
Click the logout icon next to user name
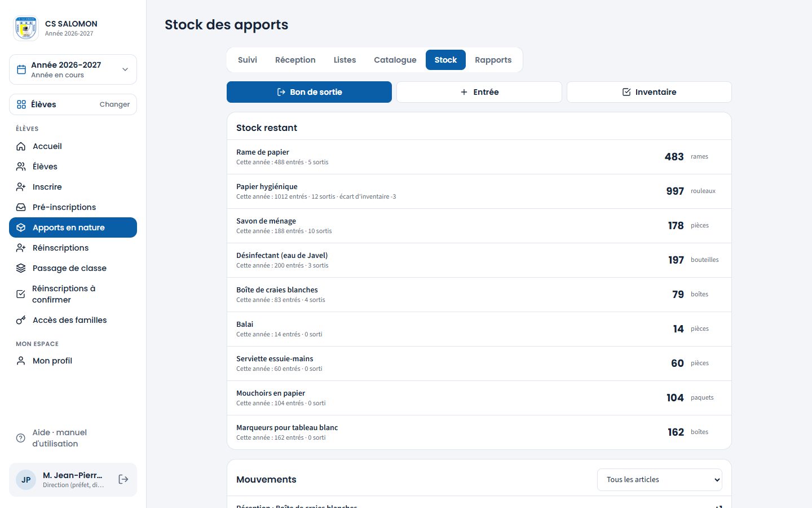click(123, 479)
